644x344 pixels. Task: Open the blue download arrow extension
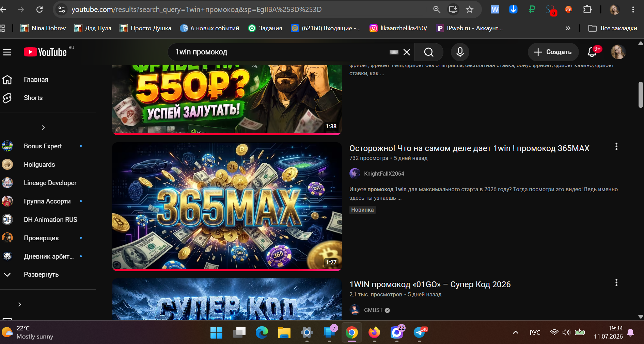click(x=513, y=10)
